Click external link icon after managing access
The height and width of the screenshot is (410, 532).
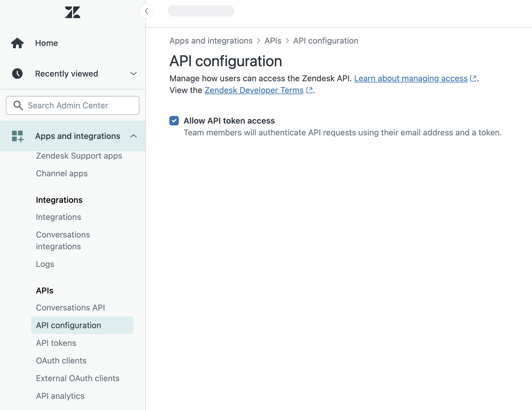(473, 79)
